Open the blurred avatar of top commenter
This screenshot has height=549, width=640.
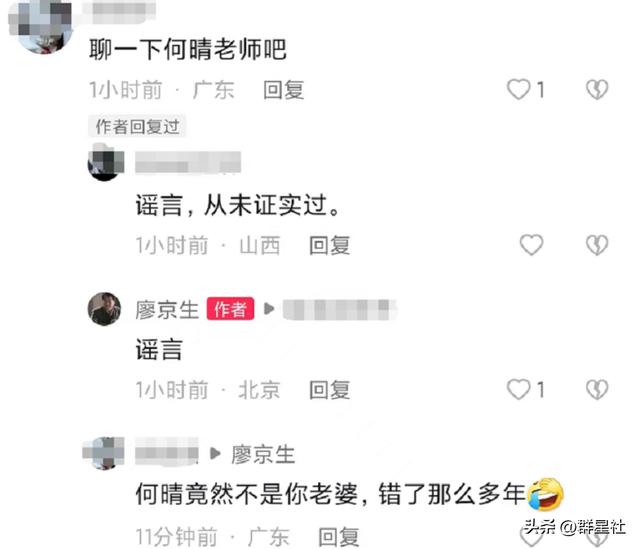pos(40,25)
